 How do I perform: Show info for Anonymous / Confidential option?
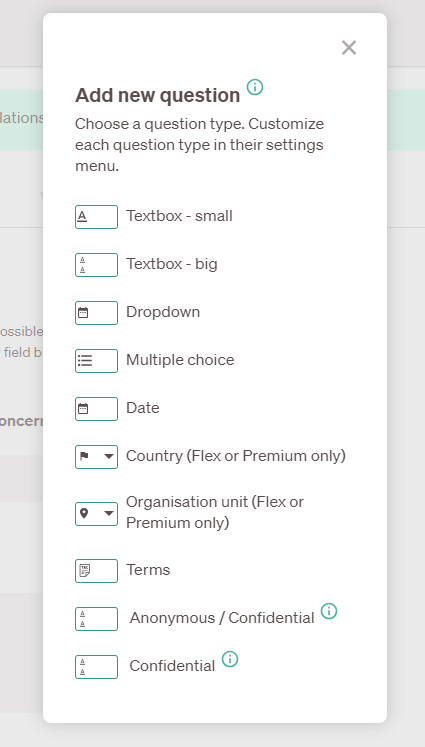point(329,611)
